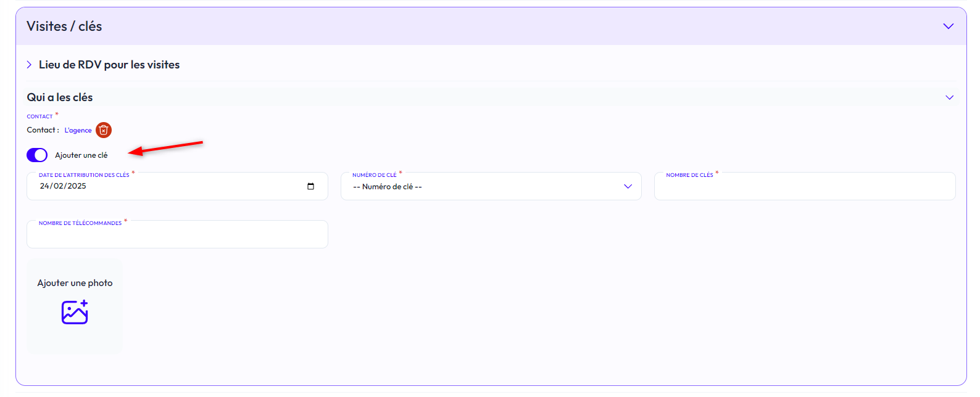Click the date value 24/02/2025
The width and height of the screenshot is (980, 397).
(63, 186)
